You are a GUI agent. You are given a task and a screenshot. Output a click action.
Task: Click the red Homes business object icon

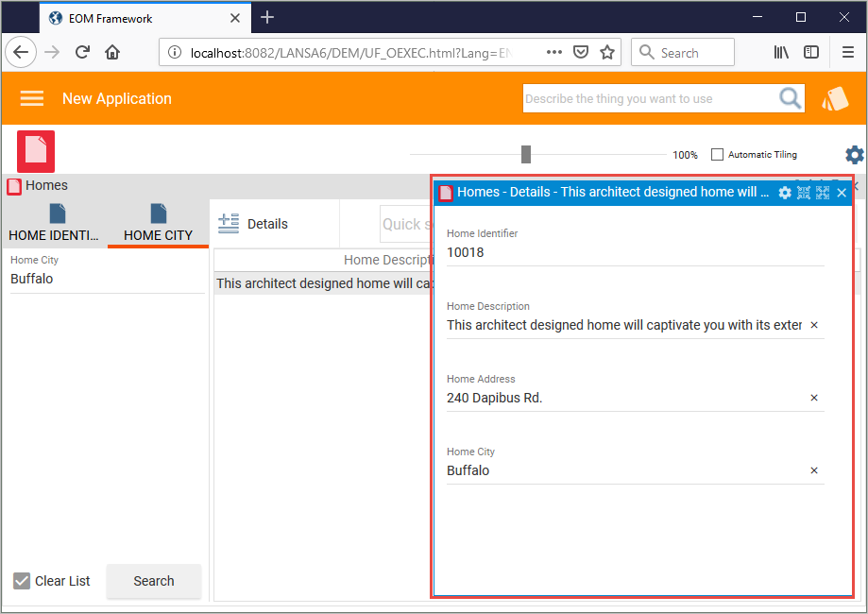click(36, 151)
